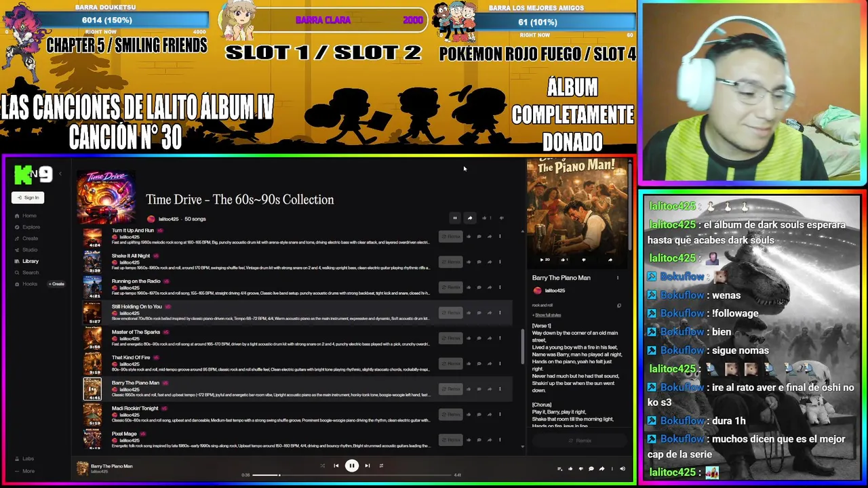This screenshot has height=488, width=868.
Task: Open Home in the sidebar
Action: coord(25,216)
